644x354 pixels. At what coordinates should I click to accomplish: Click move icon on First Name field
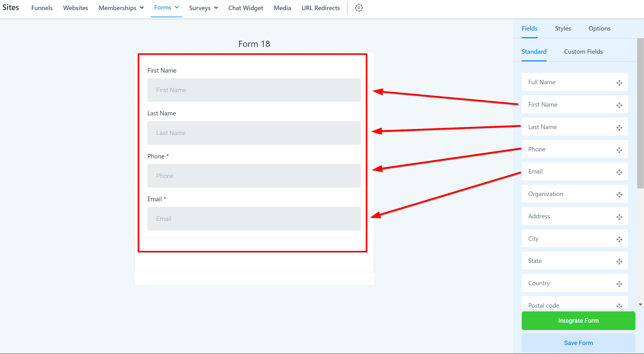point(619,105)
